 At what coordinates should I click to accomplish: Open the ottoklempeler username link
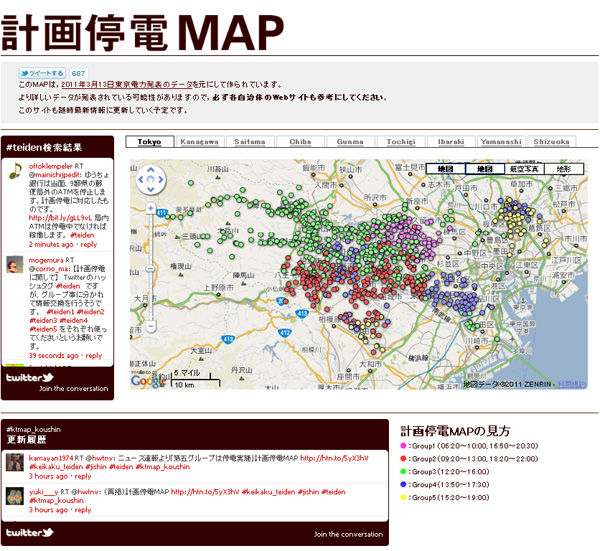click(x=51, y=166)
